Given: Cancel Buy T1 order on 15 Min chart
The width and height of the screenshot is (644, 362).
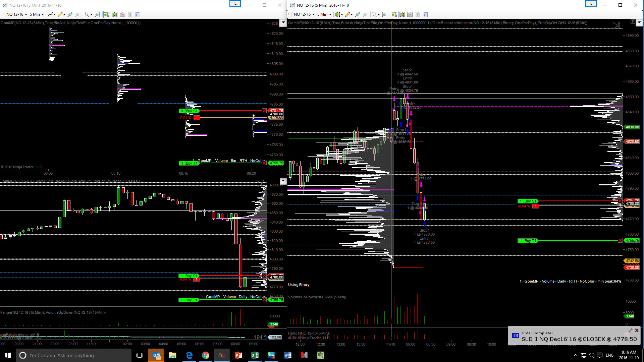Looking at the screenshot, I should [x=264, y=300].
